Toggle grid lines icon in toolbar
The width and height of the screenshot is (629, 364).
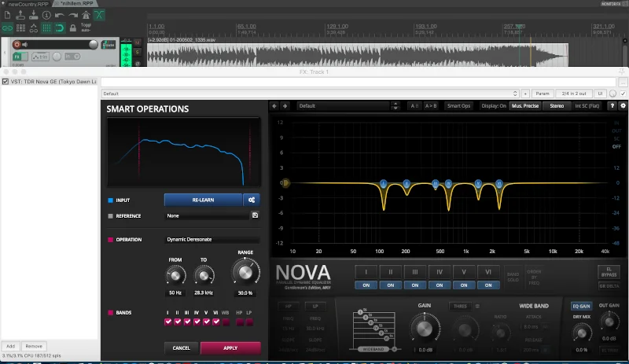(x=46, y=28)
